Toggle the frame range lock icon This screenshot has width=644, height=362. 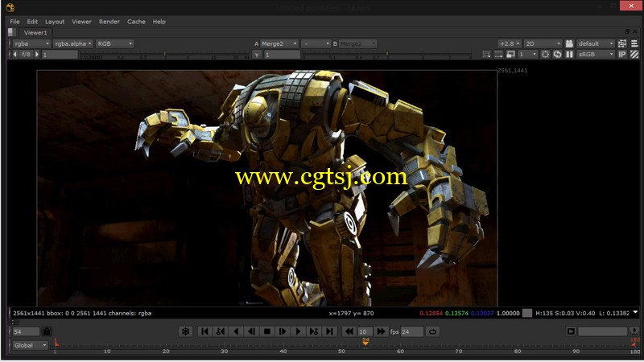tap(47, 331)
